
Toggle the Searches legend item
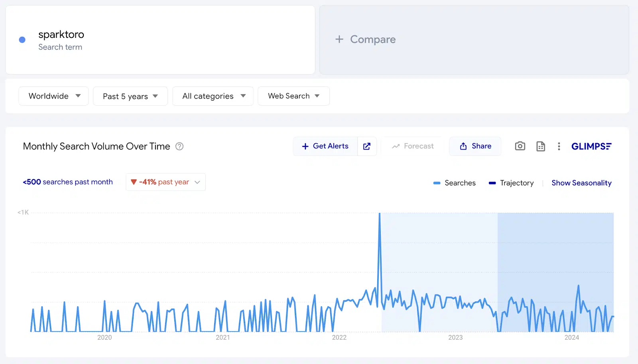[x=455, y=183]
